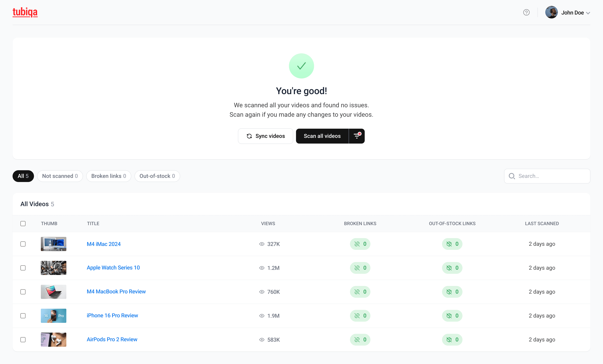Open the Apple Watch Series 10 thumbnail

click(54, 268)
